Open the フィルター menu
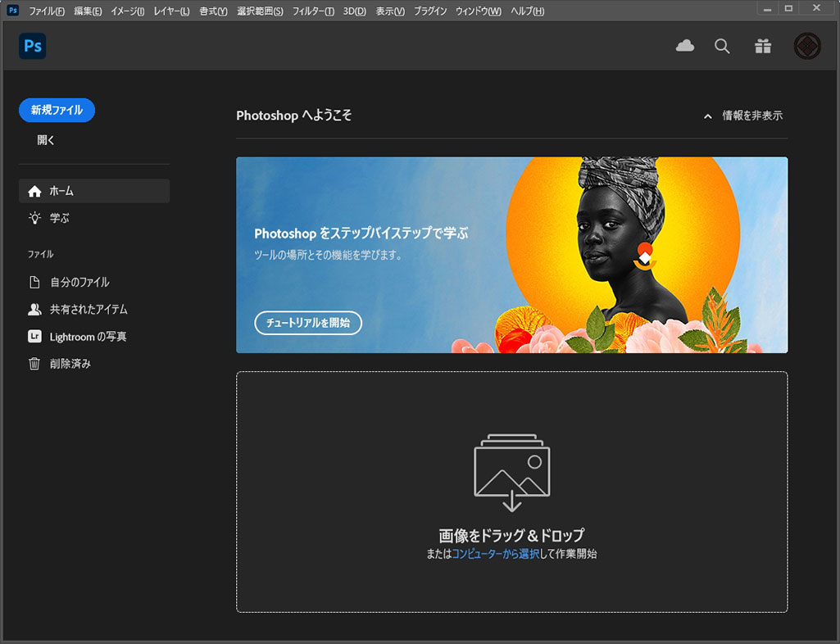 pos(312,11)
